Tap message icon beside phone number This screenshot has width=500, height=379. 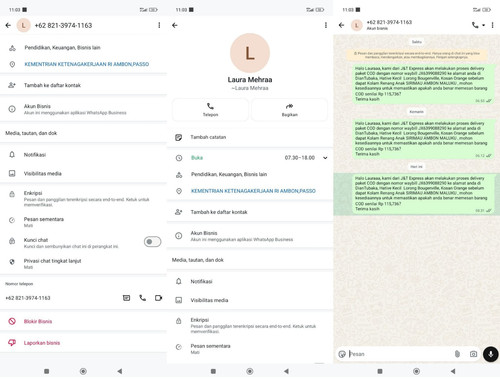pyautogui.click(x=126, y=298)
